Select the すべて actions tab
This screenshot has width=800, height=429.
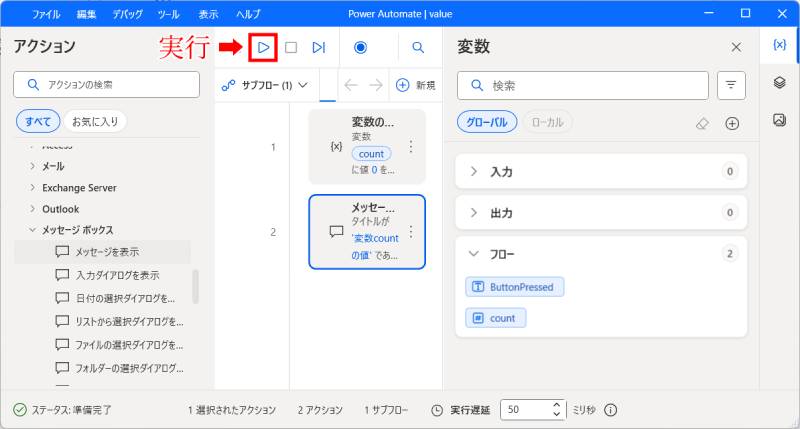[38, 121]
